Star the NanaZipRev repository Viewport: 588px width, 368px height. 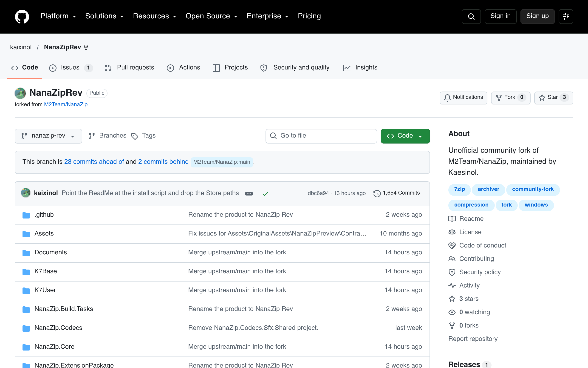[554, 98]
